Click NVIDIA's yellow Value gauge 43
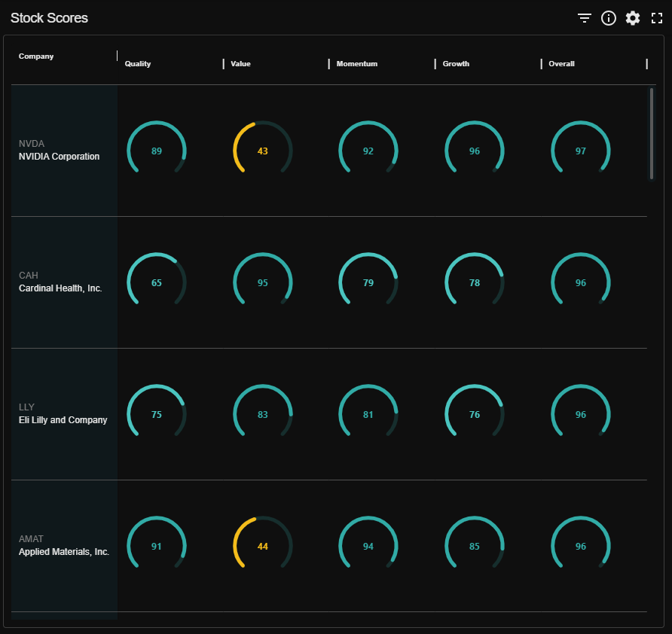 point(262,151)
